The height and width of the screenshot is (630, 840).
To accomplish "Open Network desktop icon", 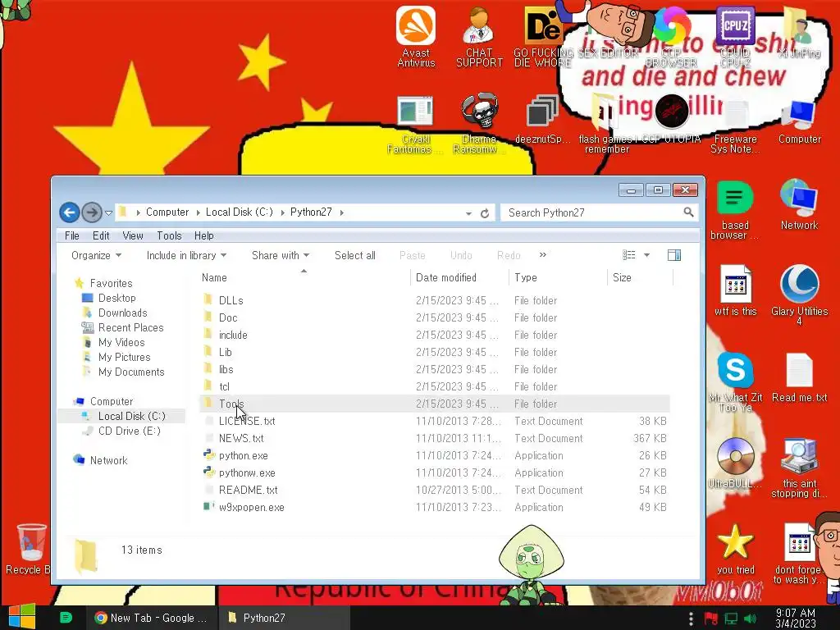I will point(799,204).
